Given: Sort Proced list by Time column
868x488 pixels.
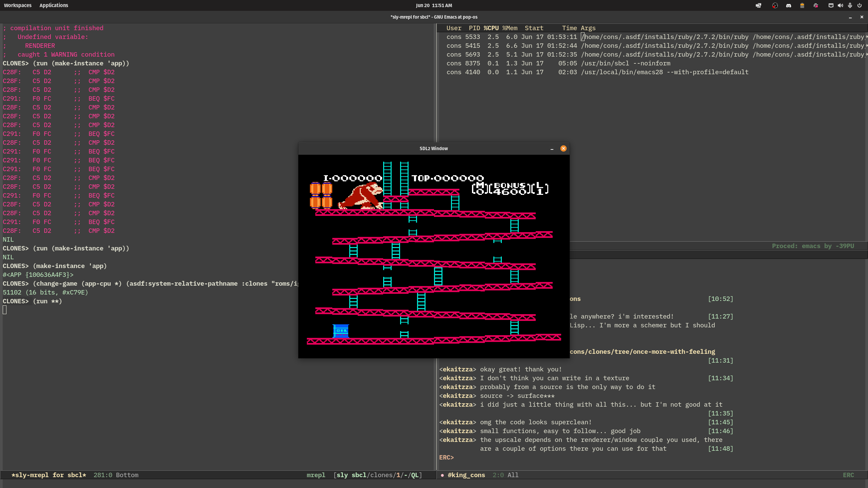Looking at the screenshot, I should [569, 28].
